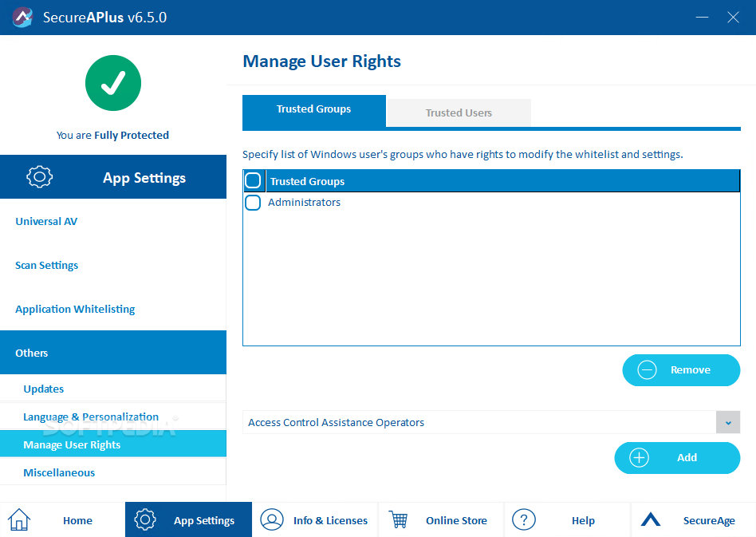Click the minus circle icon on Remove

tap(647, 370)
